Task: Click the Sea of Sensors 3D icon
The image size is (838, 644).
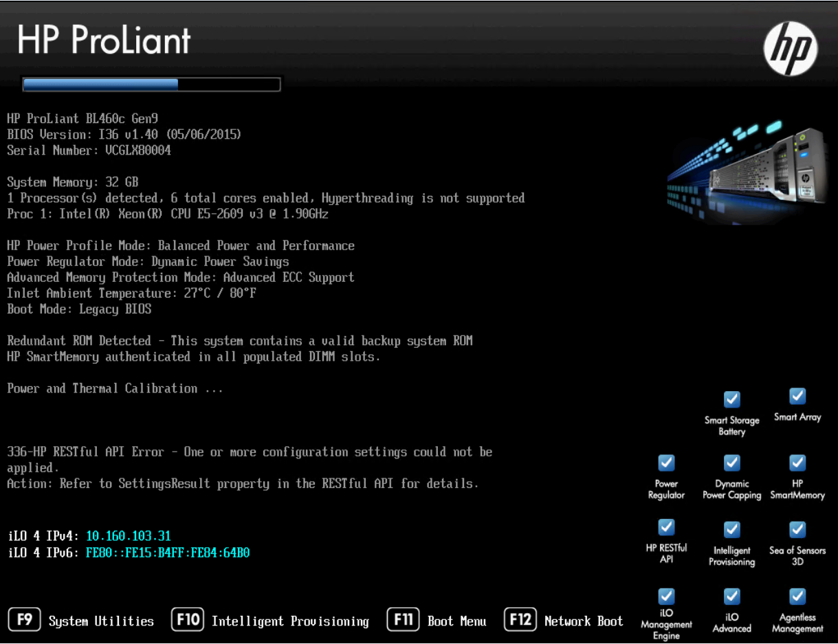Action: [797, 529]
